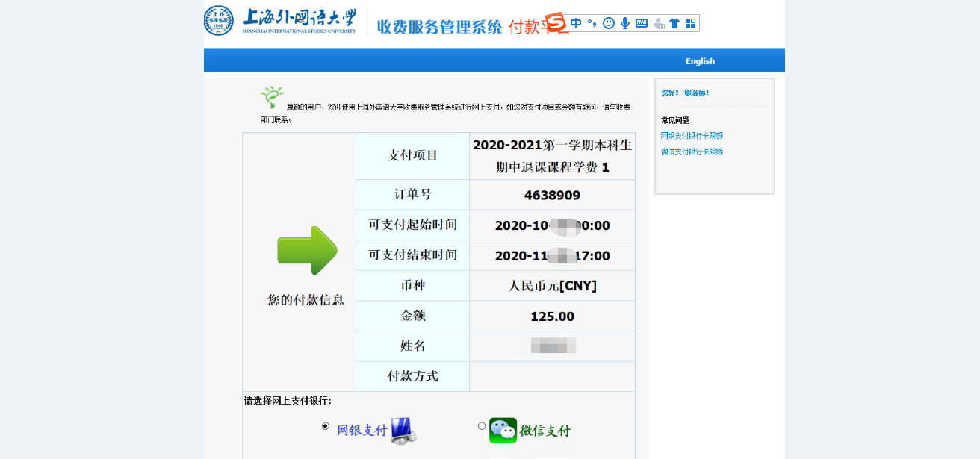Click the microphone voice input icon
Viewport: 980px width, 459px height.
pos(625,23)
